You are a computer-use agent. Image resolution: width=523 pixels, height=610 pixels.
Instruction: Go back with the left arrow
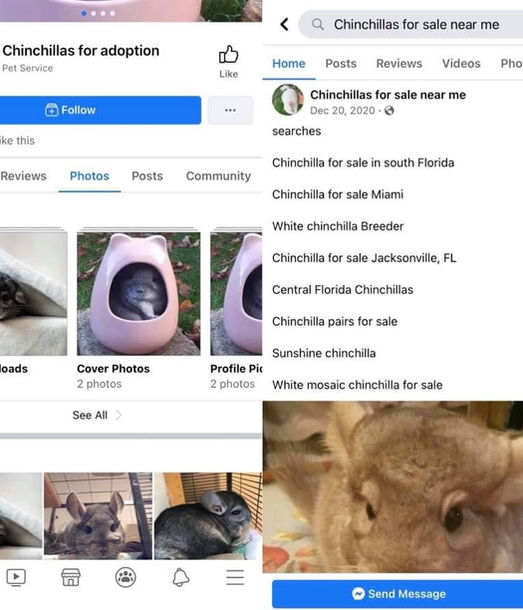(284, 25)
